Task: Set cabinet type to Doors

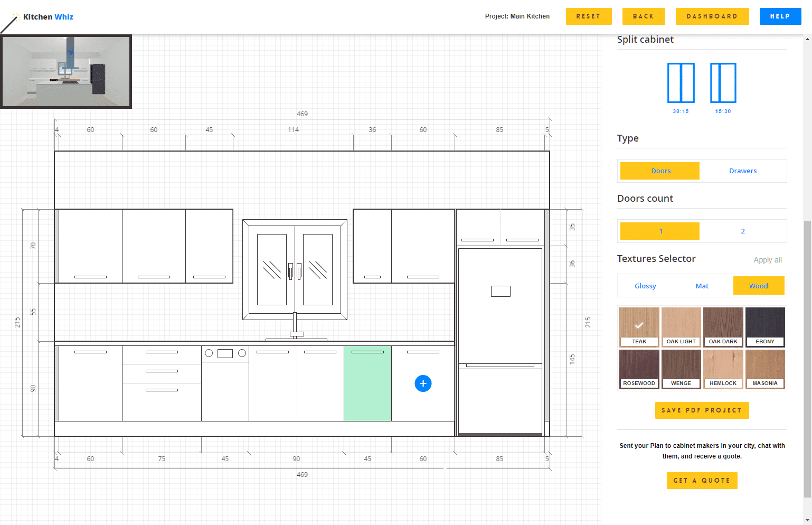Action: click(x=660, y=171)
